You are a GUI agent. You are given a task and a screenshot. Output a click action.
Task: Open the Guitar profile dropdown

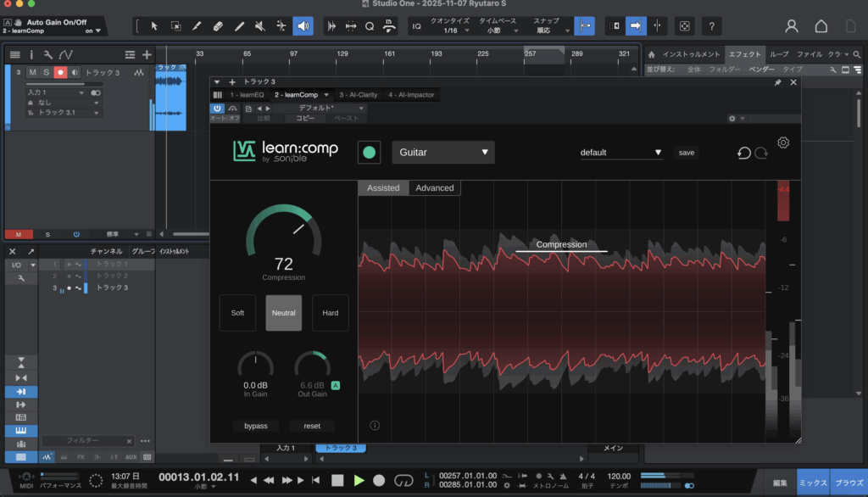pyautogui.click(x=442, y=153)
